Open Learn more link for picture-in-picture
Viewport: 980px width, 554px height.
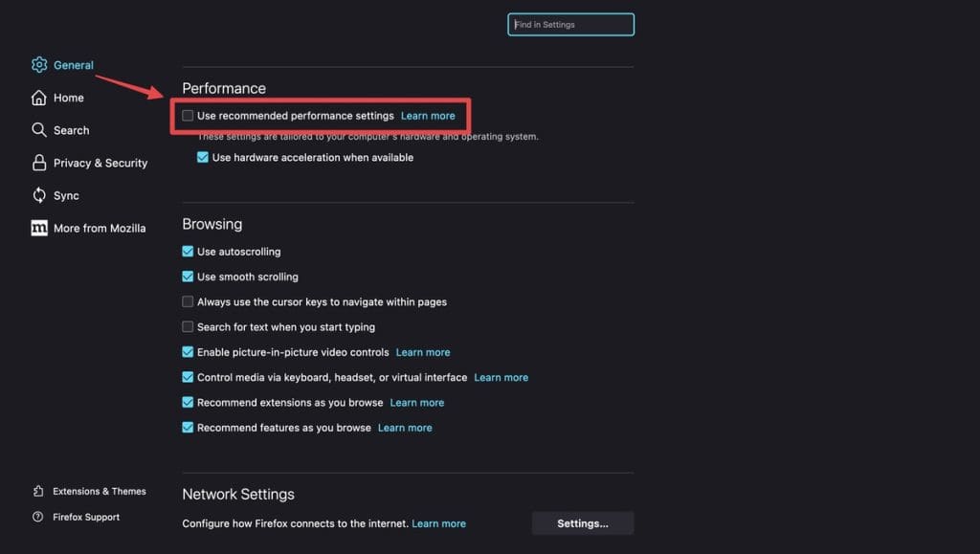(423, 352)
